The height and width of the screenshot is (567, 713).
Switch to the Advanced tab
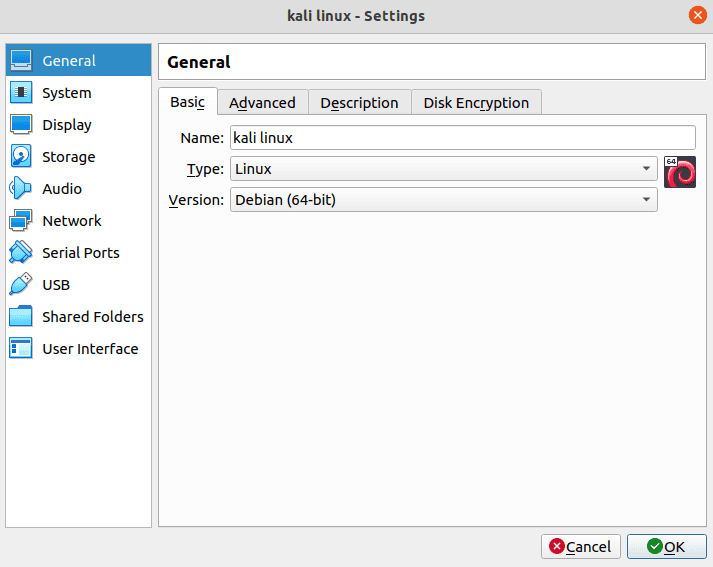(262, 103)
